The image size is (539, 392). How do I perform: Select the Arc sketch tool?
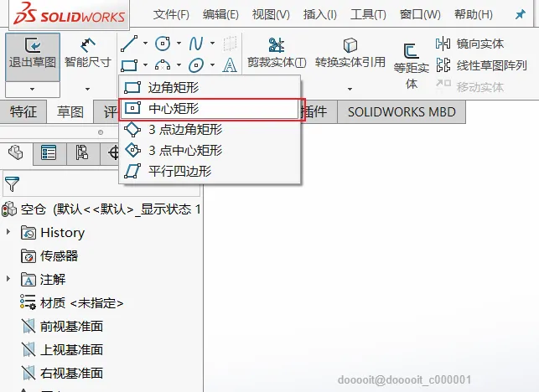(x=163, y=65)
